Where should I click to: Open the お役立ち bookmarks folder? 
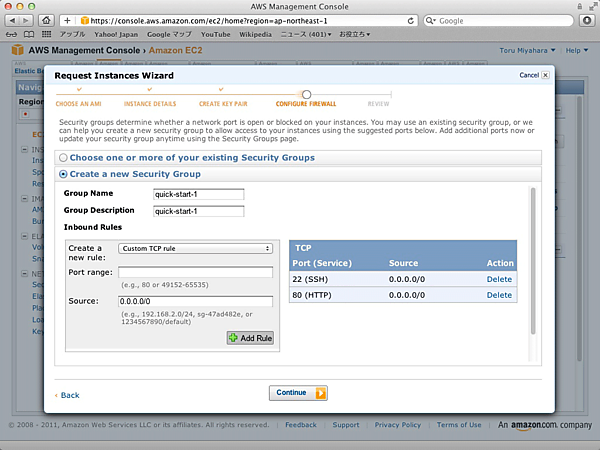[354, 34]
